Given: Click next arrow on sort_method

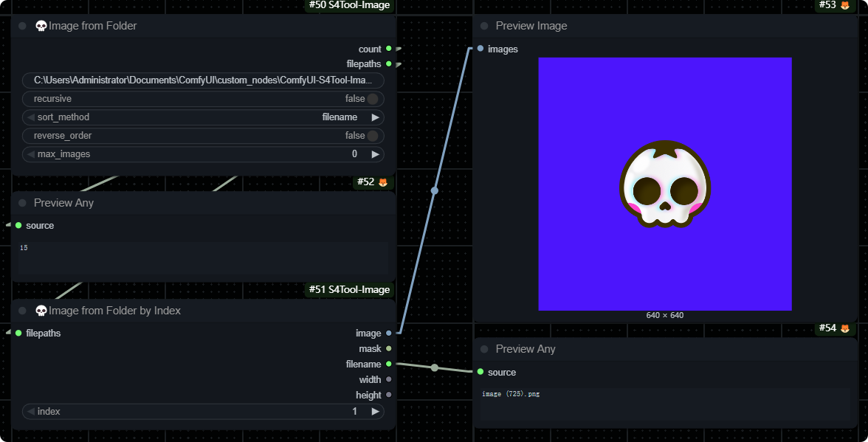Looking at the screenshot, I should [375, 117].
